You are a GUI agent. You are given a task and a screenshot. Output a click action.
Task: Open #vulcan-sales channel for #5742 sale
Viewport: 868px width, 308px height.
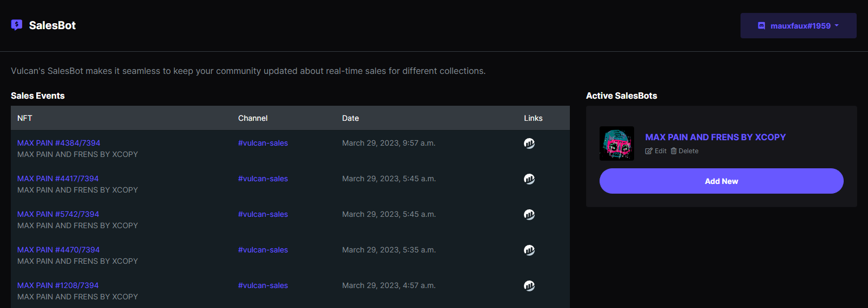(x=263, y=214)
